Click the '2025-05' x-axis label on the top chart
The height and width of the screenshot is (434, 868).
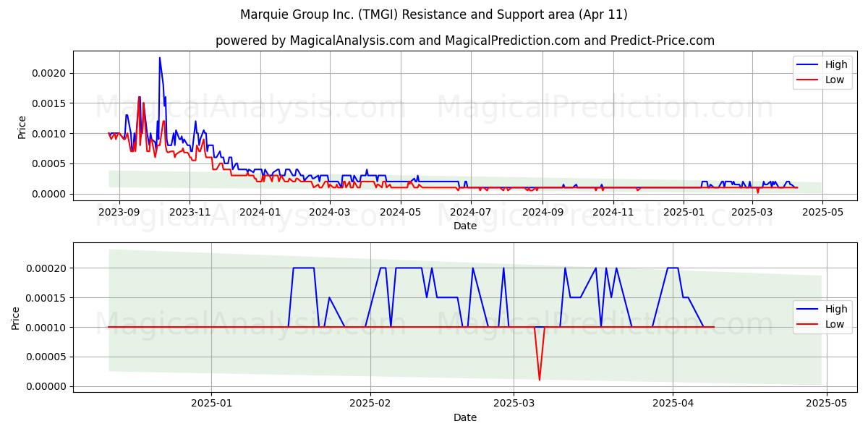tap(823, 212)
